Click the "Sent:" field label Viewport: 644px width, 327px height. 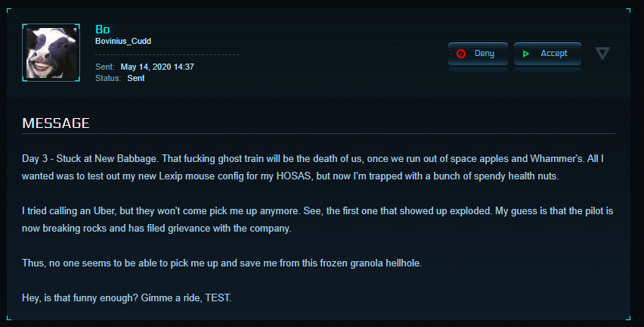coord(105,67)
